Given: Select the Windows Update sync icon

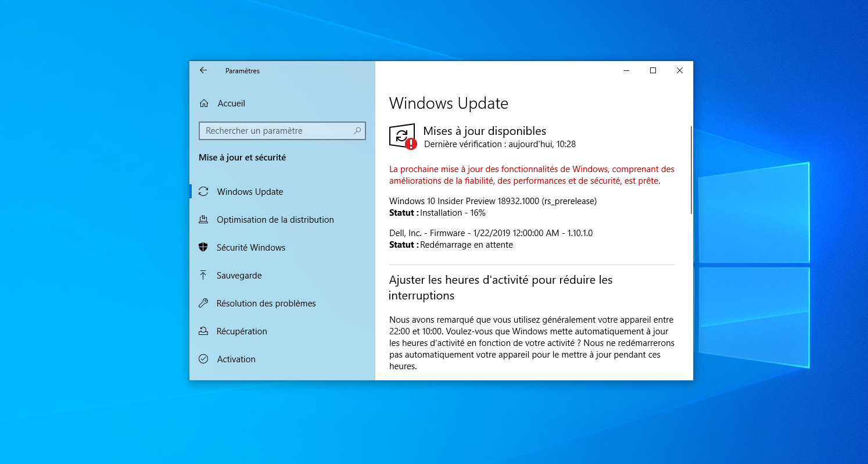Looking at the screenshot, I should [x=203, y=191].
